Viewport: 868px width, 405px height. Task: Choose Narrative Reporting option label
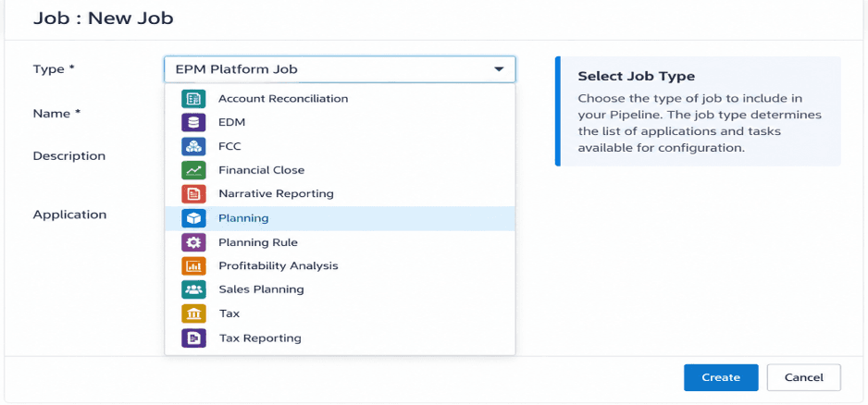click(277, 194)
